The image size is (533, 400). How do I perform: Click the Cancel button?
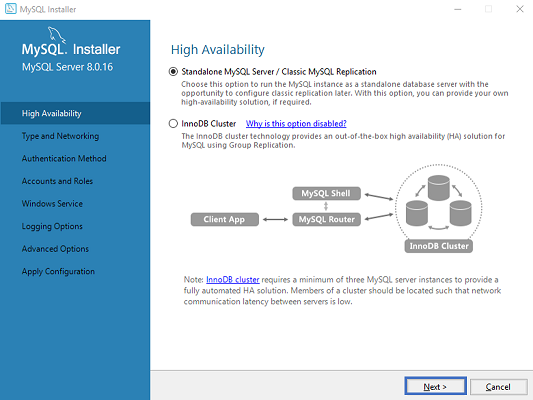pyautogui.click(x=498, y=387)
